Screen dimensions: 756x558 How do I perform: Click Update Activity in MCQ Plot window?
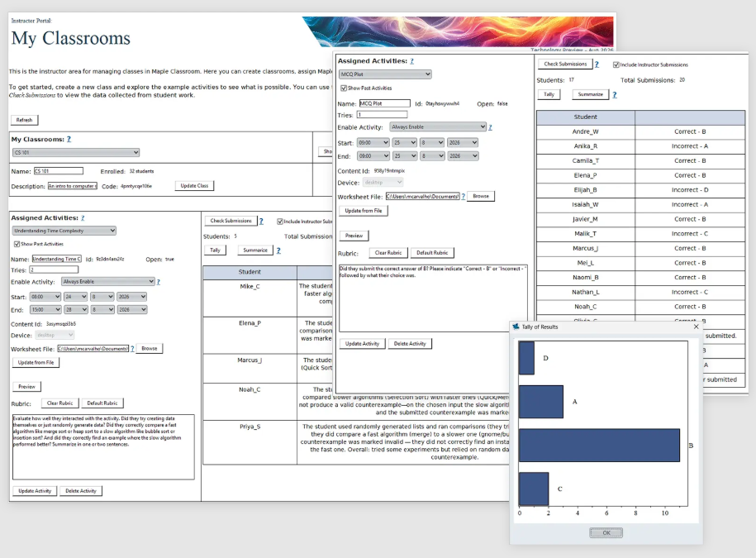(362, 344)
